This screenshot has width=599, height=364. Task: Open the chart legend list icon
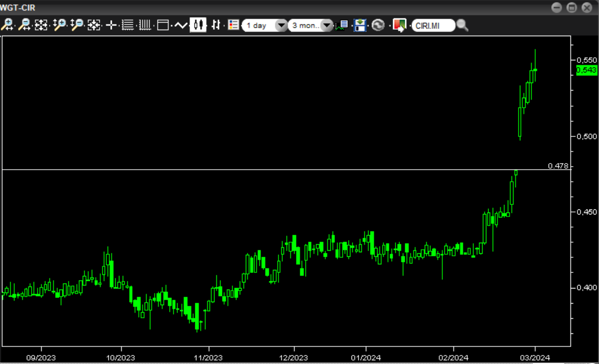233,25
